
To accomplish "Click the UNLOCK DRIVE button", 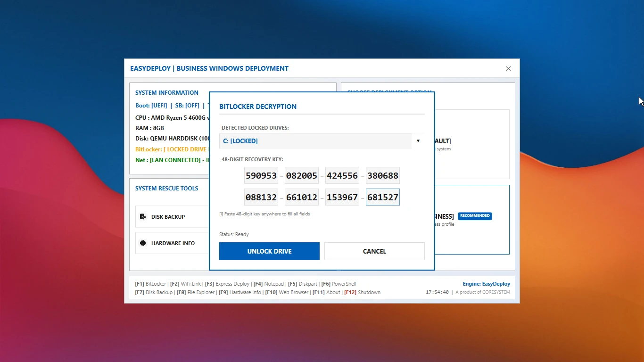I will (x=269, y=251).
